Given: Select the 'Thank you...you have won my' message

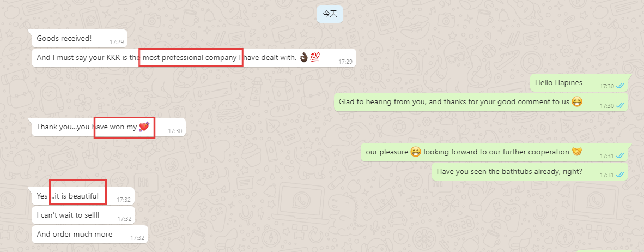Looking at the screenshot, I should (109, 128).
